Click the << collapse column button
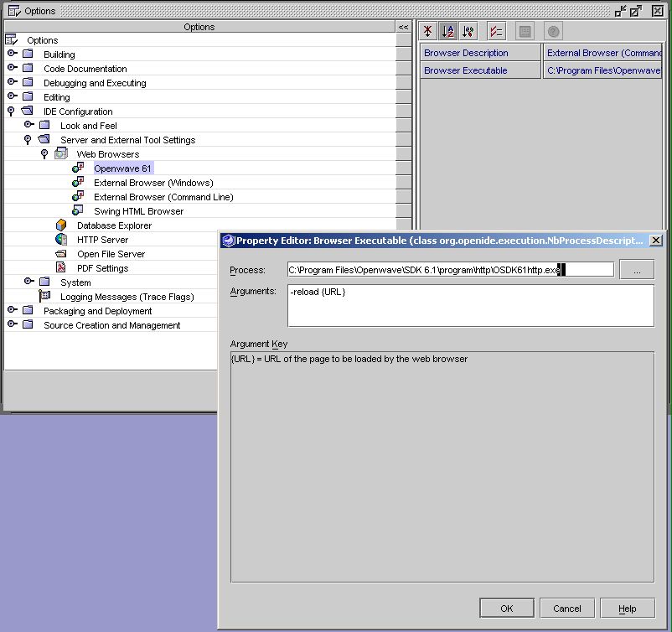 point(403,27)
